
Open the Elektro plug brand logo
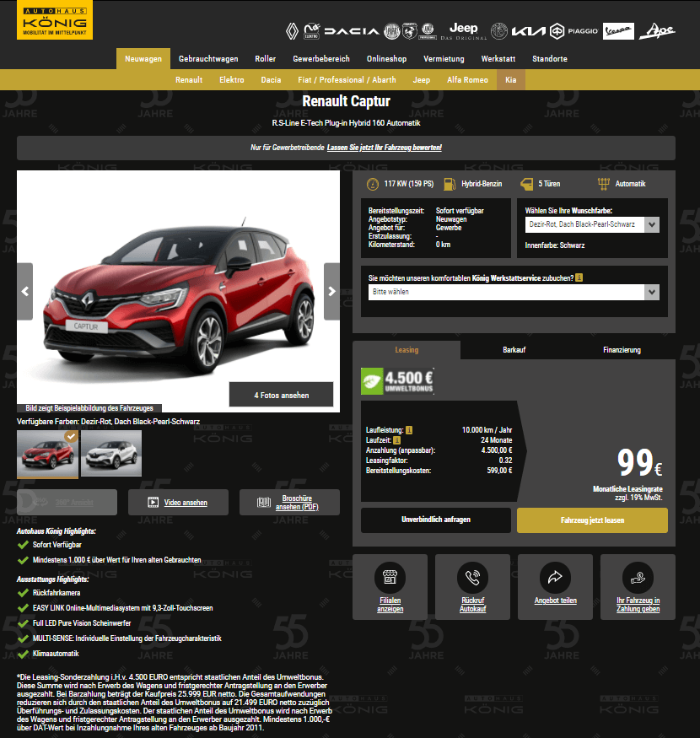[312, 31]
